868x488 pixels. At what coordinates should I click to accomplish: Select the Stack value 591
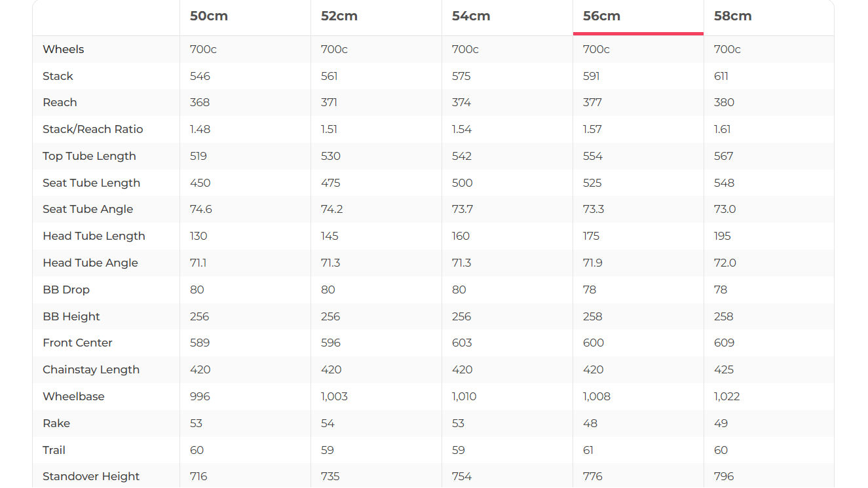tap(592, 76)
